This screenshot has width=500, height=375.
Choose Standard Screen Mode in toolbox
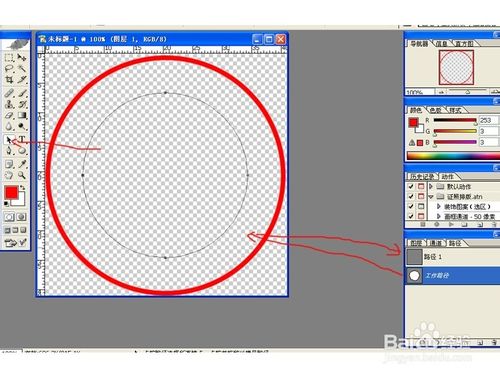point(8,230)
